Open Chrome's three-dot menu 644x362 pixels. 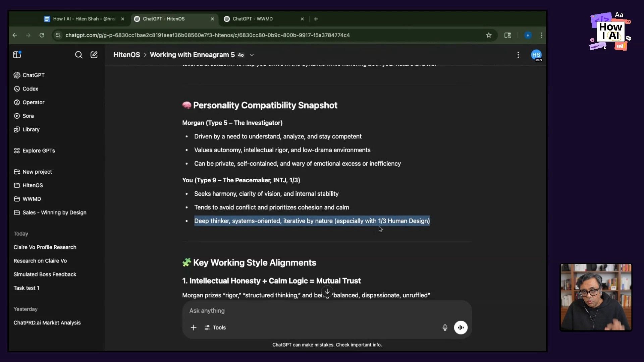point(541,35)
